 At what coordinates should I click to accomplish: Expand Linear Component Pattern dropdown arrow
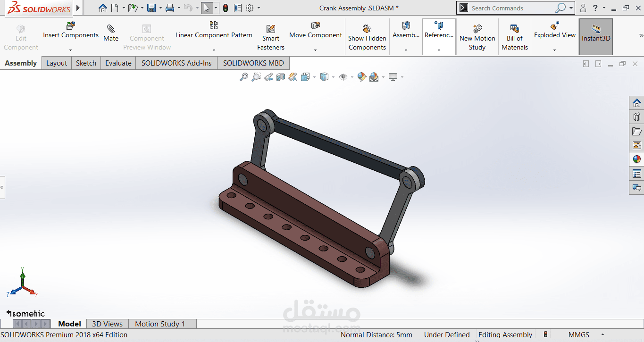click(x=214, y=50)
